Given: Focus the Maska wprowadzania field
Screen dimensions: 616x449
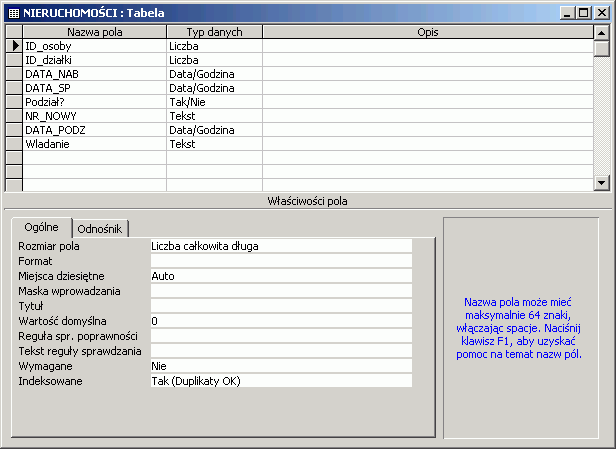Looking at the screenshot, I should (x=280, y=291).
